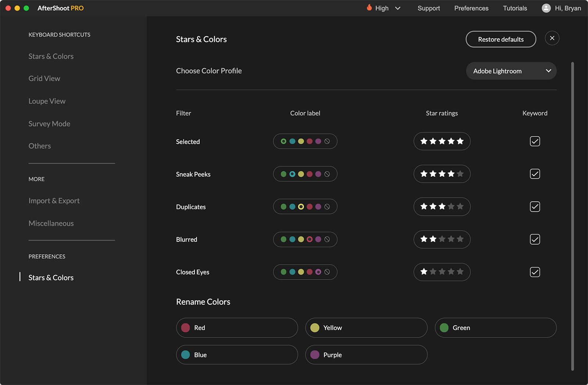Expand the High performance dropdown chevron
Screen dimensions: 588x385
[x=398, y=8]
